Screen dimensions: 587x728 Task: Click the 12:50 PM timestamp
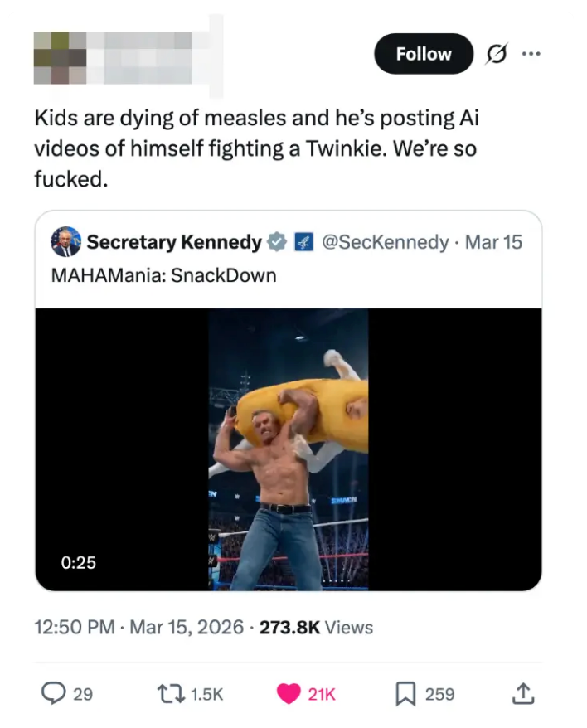(68, 628)
